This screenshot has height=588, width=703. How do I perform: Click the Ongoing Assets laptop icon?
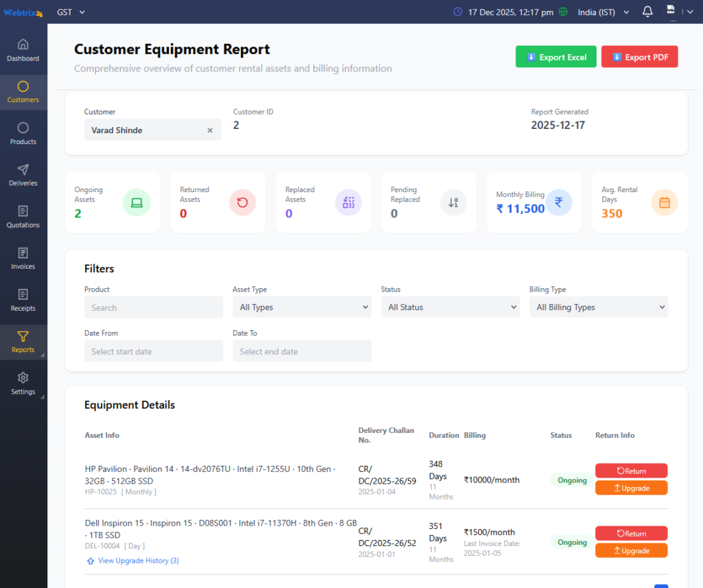tap(137, 202)
